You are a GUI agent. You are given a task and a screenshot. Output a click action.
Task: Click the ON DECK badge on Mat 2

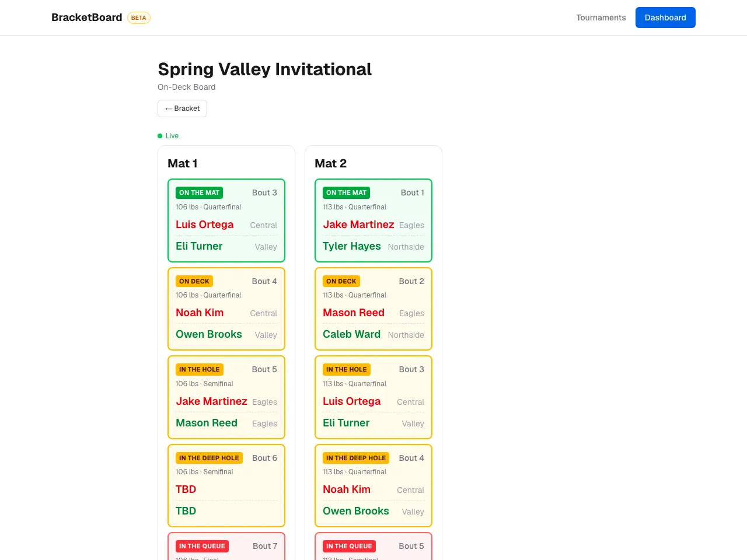click(341, 281)
